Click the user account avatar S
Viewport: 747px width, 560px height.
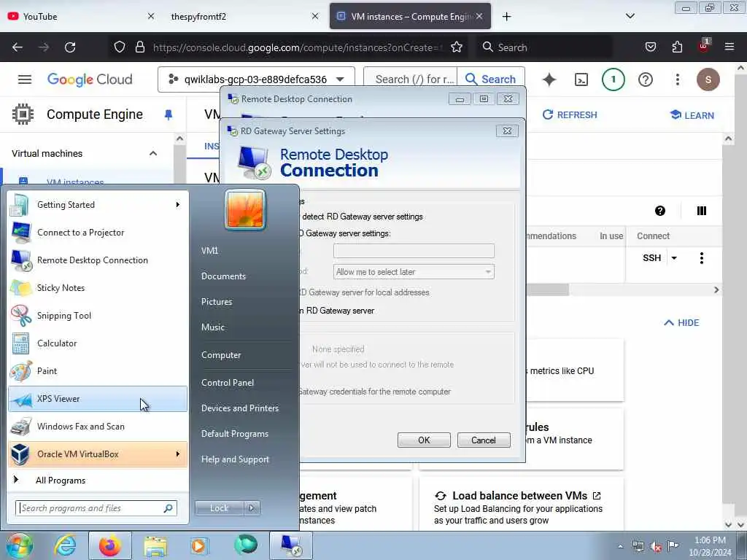click(x=708, y=79)
